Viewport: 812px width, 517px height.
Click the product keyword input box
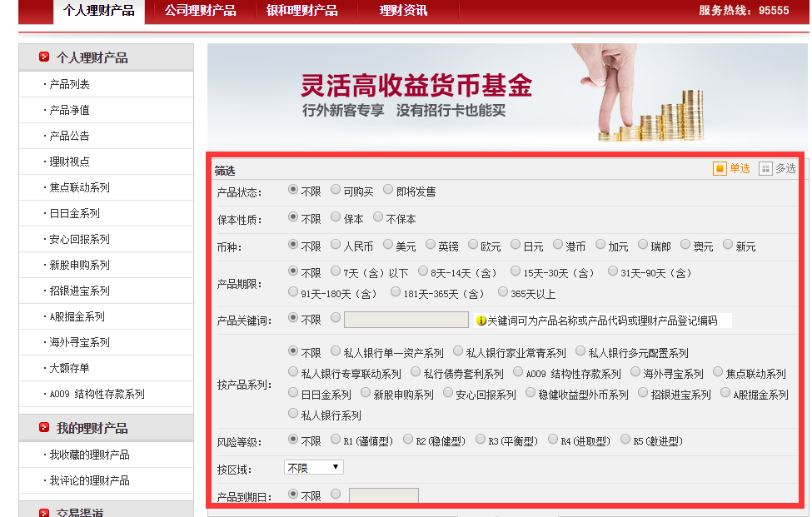coord(406,320)
